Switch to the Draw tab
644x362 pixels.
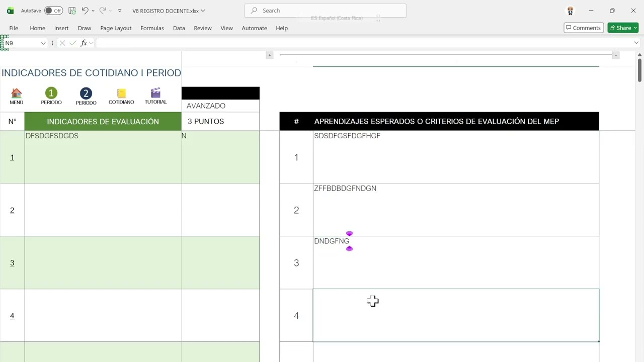[85, 28]
